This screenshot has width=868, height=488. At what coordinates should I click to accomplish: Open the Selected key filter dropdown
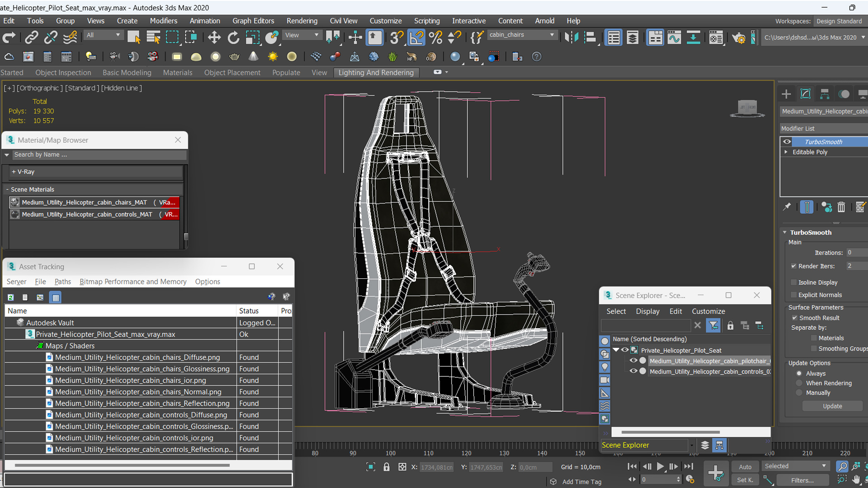pos(795,466)
